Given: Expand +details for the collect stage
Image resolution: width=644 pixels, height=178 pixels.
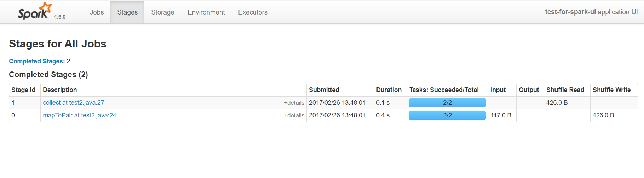Looking at the screenshot, I should pyautogui.click(x=294, y=103).
